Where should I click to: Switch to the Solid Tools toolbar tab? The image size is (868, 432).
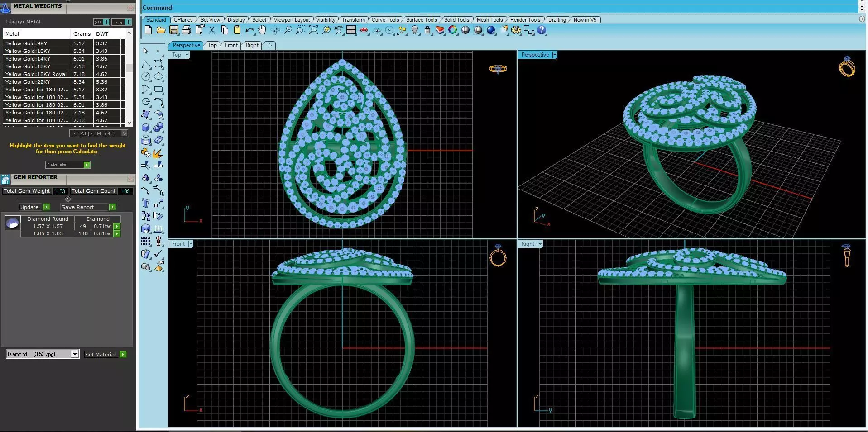[456, 19]
